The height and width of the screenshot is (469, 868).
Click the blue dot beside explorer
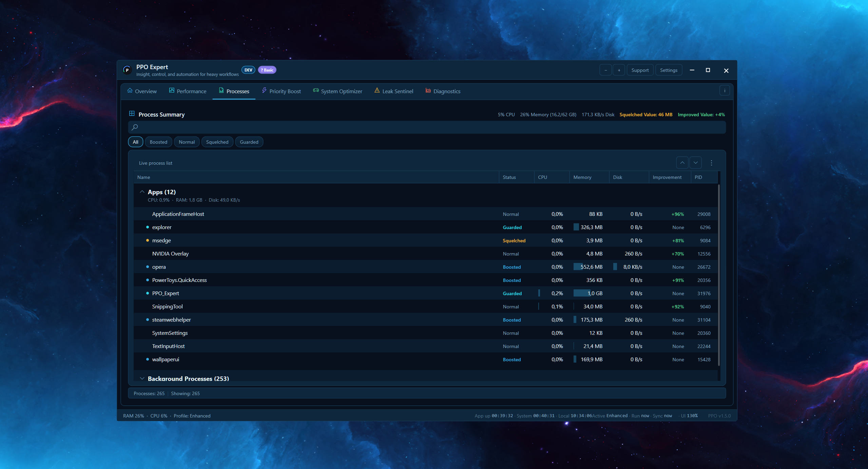tap(148, 227)
